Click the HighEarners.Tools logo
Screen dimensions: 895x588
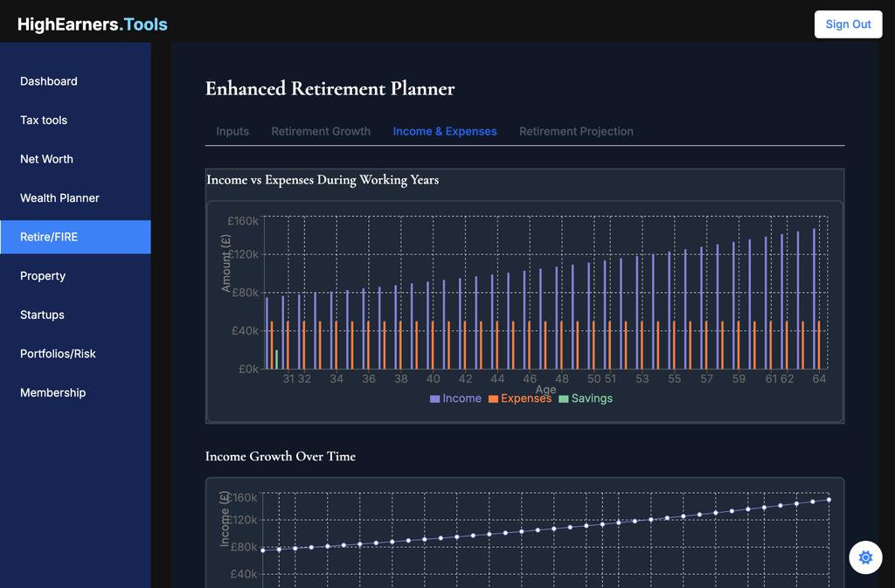93,24
